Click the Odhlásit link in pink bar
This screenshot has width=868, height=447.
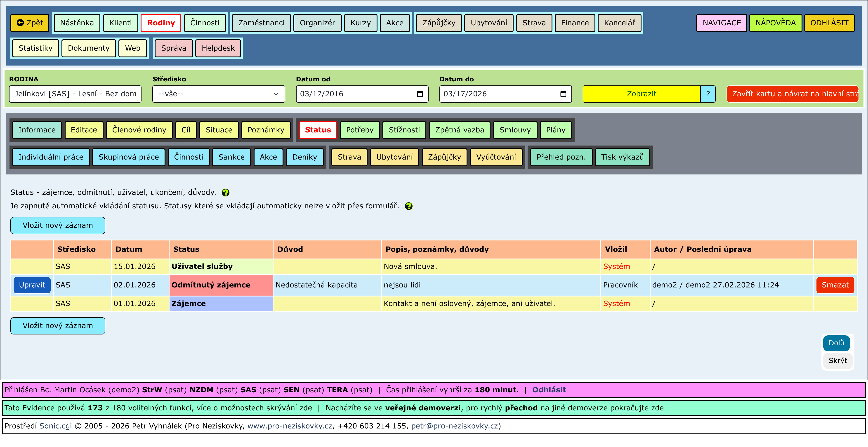pos(549,390)
